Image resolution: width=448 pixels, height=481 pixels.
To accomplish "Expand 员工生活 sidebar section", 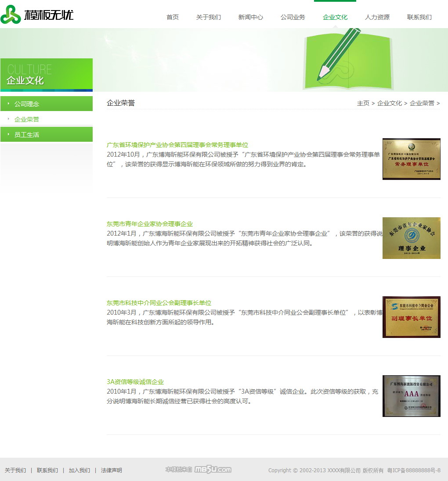I will (x=27, y=135).
